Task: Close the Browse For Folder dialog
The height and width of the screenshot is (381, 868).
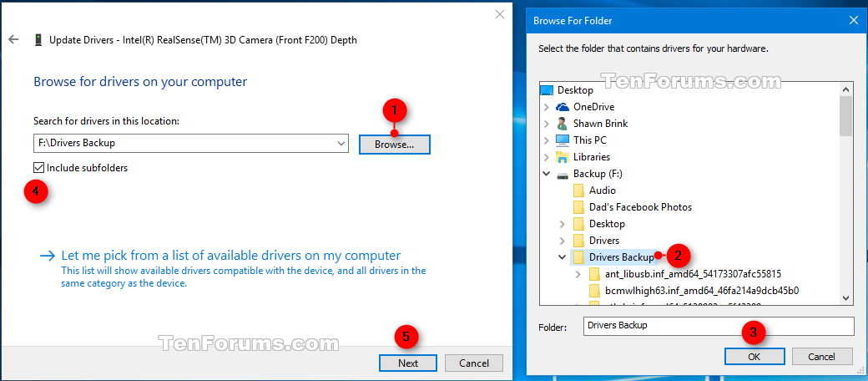Action: [x=854, y=21]
